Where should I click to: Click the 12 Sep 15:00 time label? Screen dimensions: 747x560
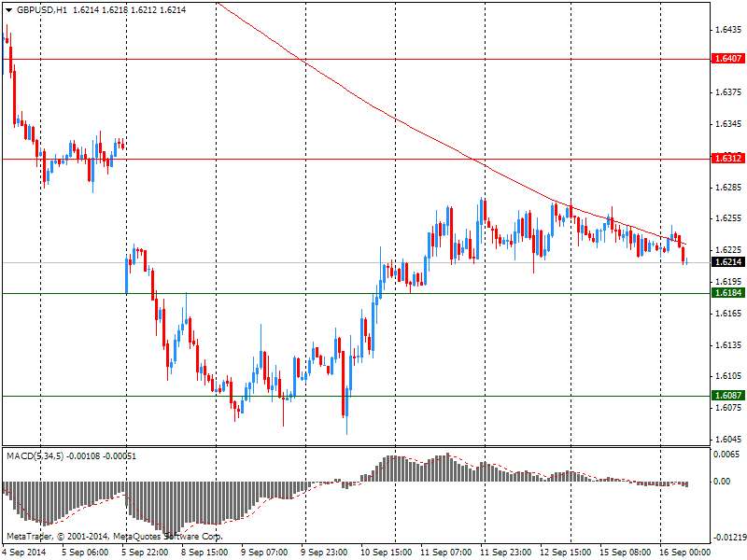566,553
